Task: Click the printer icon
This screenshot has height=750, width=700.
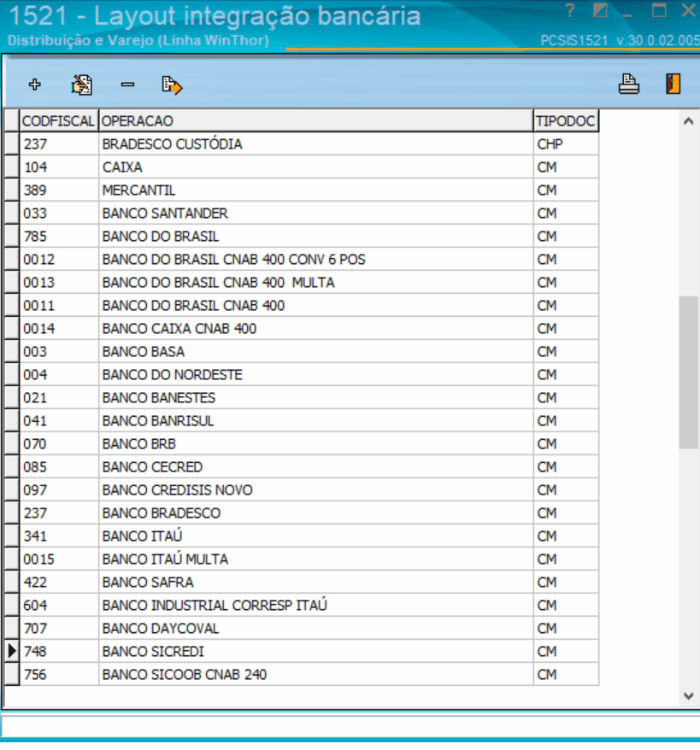Action: click(x=629, y=85)
